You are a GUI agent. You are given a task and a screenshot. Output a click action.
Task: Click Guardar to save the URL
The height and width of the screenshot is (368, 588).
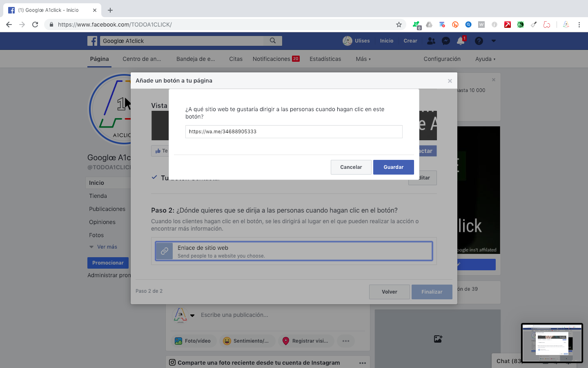click(x=393, y=167)
